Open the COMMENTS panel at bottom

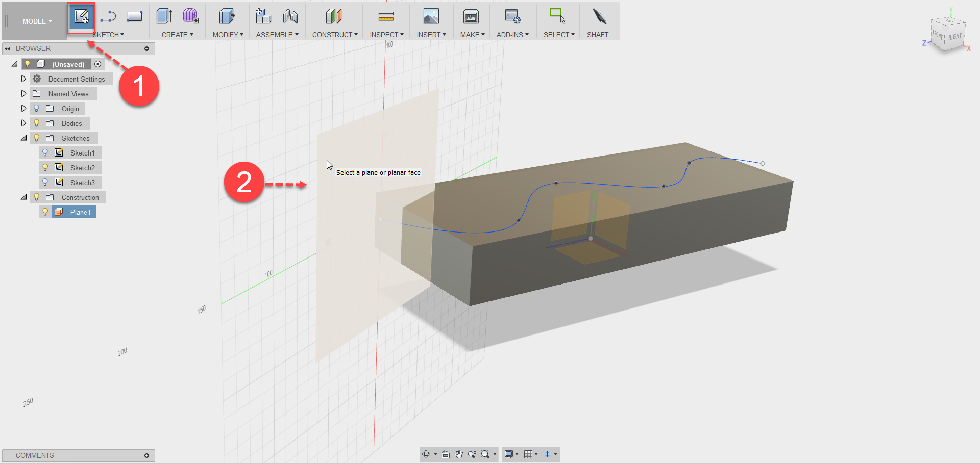(x=34, y=455)
